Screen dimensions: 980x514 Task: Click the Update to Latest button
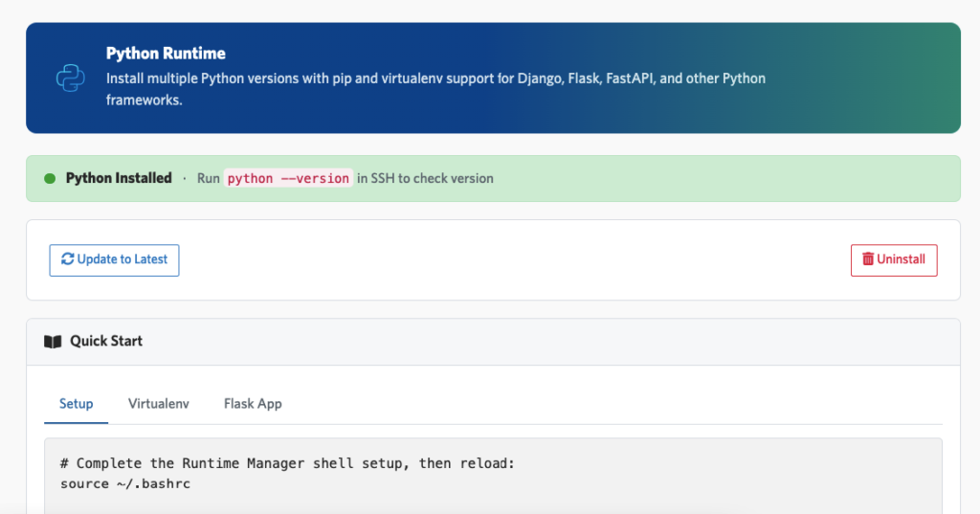(115, 260)
